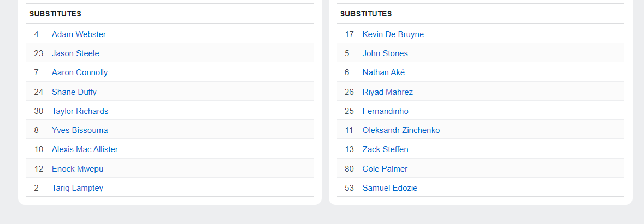Click the Cole Palmer link

pos(385,169)
